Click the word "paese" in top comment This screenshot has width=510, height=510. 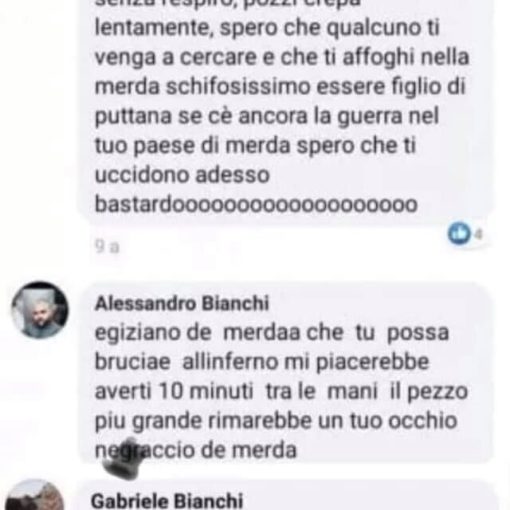[x=164, y=147]
